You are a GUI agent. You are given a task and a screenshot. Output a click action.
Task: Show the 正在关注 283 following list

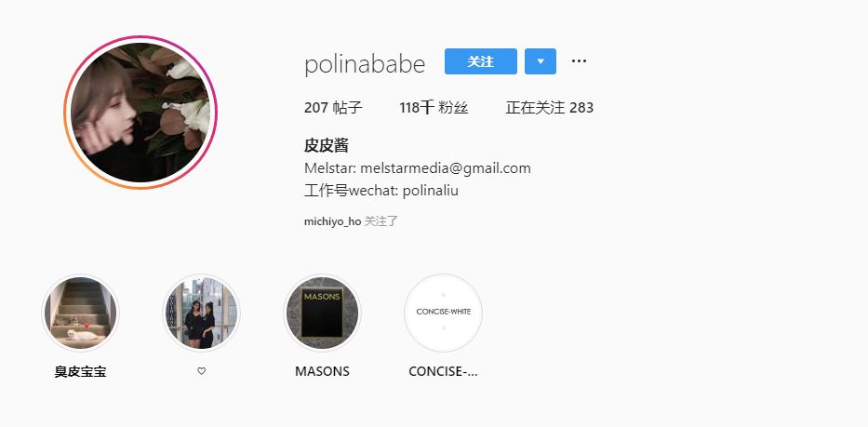point(549,107)
